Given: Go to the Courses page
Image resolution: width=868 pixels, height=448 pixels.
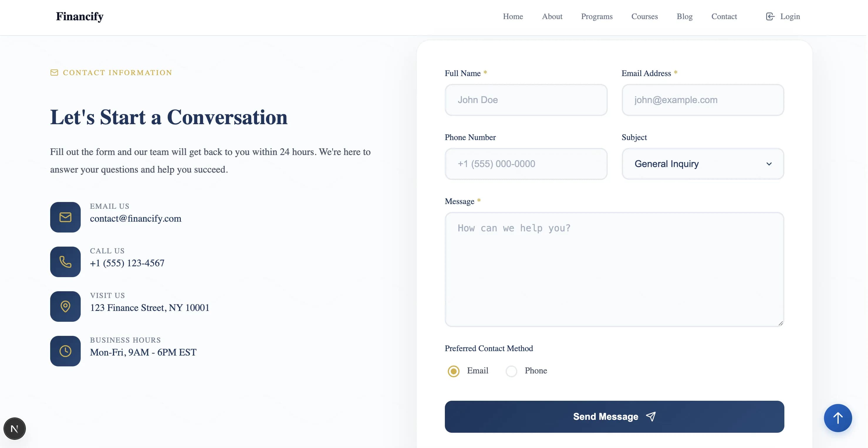Looking at the screenshot, I should coord(644,16).
